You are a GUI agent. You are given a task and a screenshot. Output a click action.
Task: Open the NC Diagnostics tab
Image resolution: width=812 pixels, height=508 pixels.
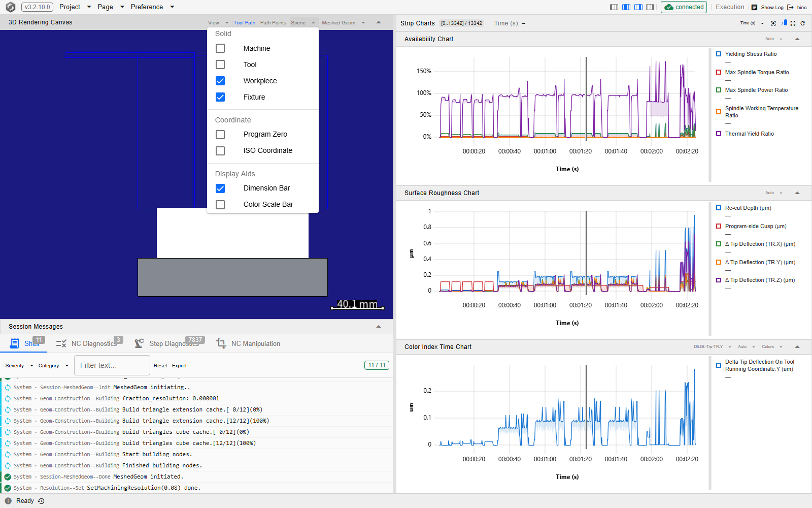click(x=88, y=343)
